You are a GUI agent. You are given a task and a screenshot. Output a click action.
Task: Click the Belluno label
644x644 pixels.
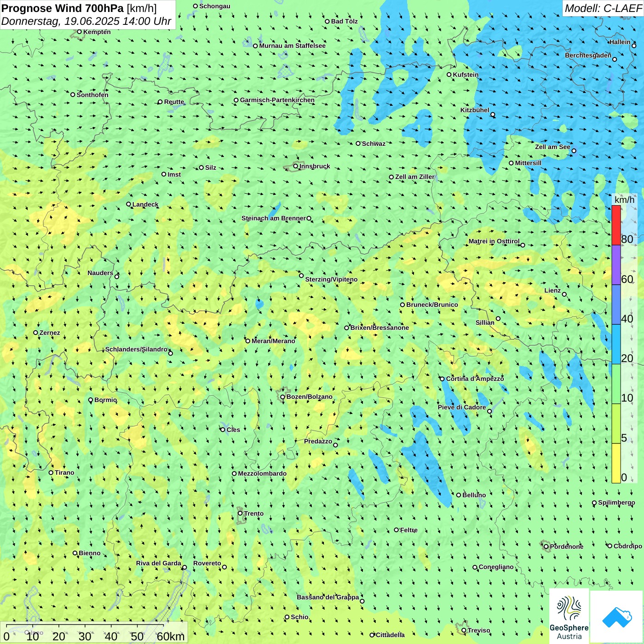pyautogui.click(x=474, y=495)
